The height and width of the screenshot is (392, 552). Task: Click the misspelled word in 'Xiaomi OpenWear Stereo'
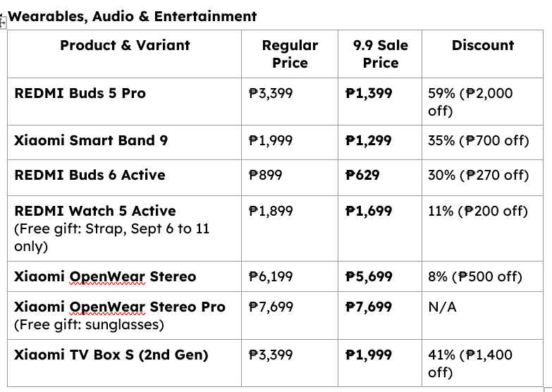coord(107,276)
